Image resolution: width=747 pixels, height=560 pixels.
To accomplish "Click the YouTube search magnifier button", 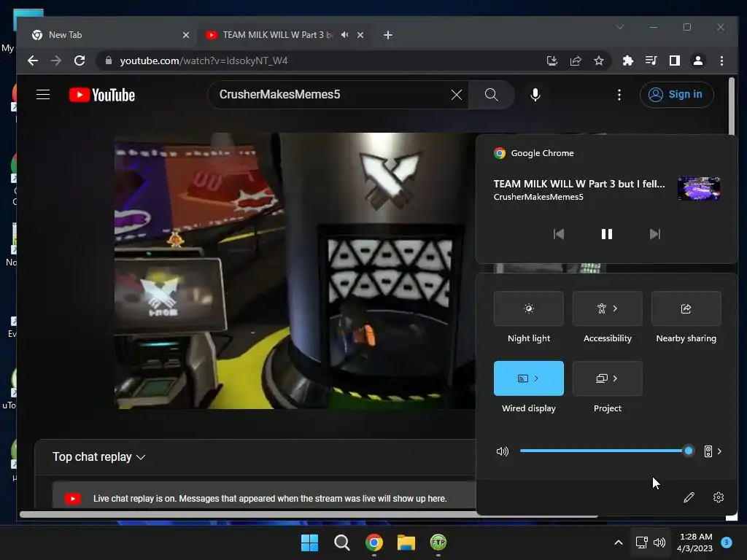I will pyautogui.click(x=492, y=95).
